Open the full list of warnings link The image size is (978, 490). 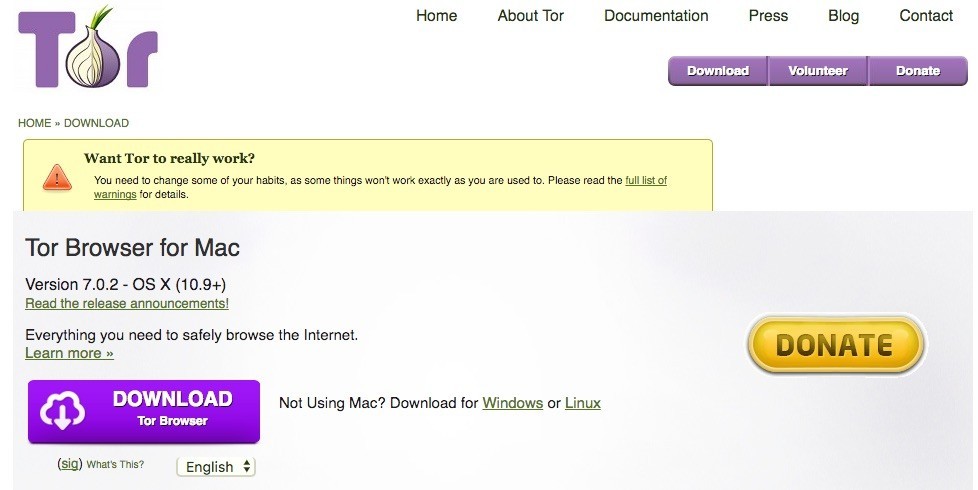646,180
